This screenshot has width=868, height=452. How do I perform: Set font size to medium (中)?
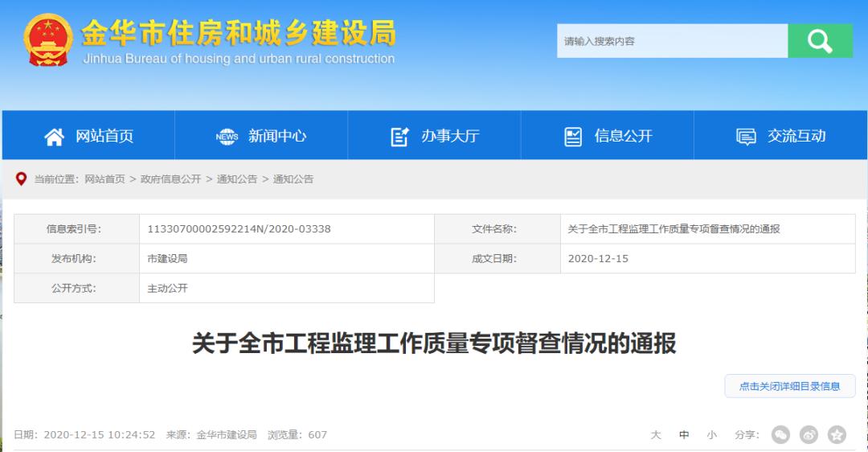pos(684,434)
